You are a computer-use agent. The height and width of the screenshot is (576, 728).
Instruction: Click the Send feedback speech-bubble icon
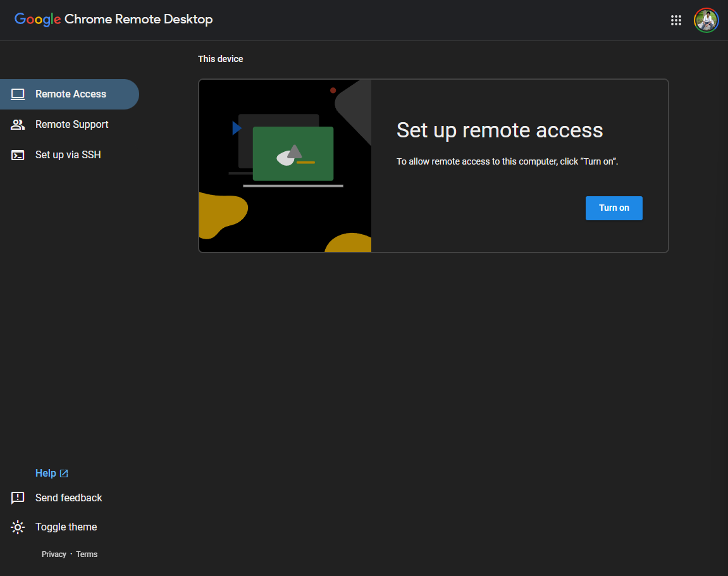18,498
